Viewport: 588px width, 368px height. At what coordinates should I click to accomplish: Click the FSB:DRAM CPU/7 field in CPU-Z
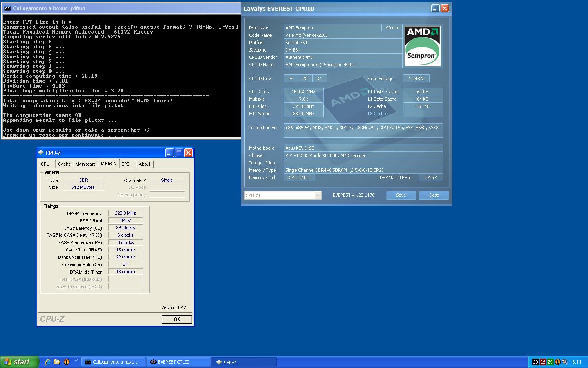click(x=125, y=220)
